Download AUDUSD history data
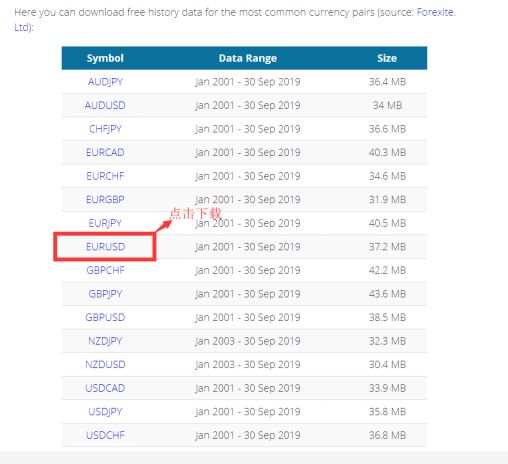508x464 pixels. [x=105, y=105]
